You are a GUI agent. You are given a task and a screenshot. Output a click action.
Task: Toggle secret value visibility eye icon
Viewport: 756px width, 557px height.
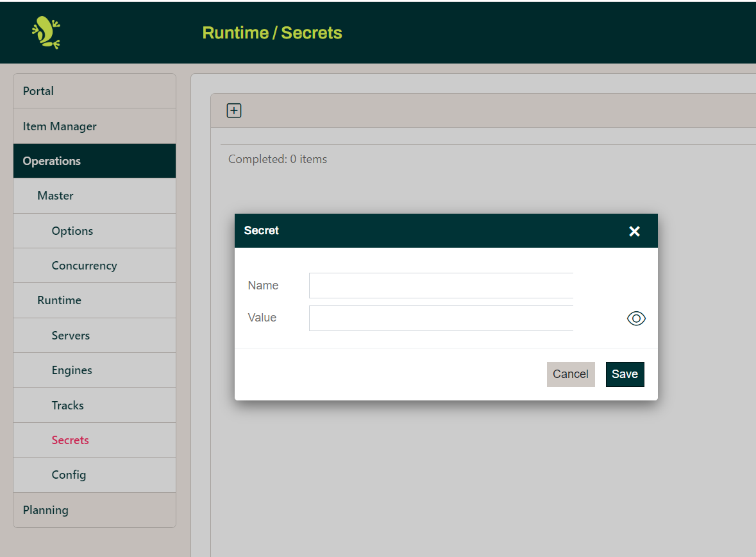635,318
